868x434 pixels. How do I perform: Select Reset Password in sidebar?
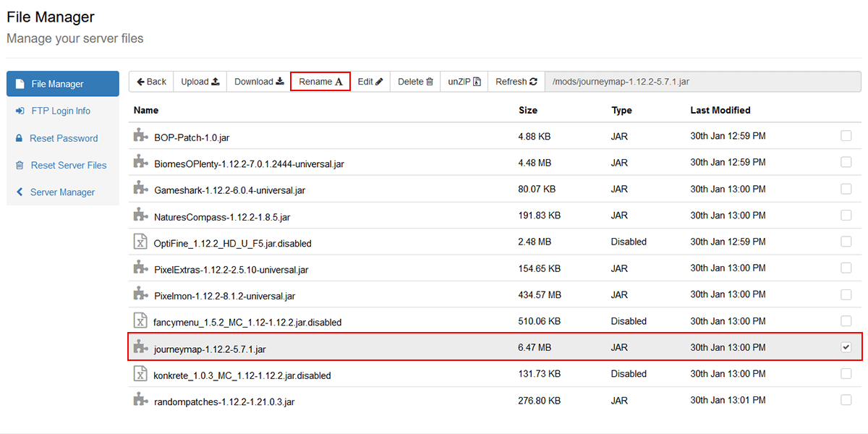click(63, 138)
